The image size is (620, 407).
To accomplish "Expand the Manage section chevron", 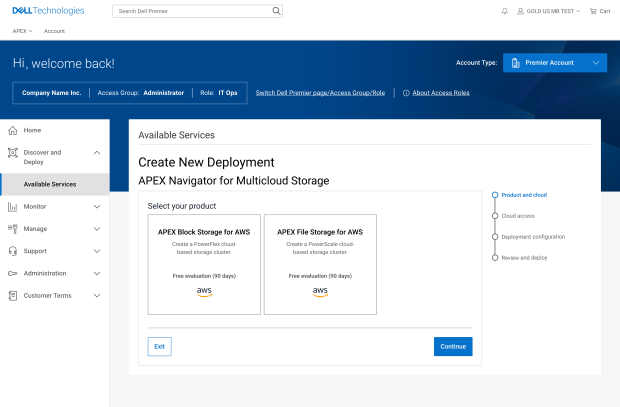I will tap(97, 229).
